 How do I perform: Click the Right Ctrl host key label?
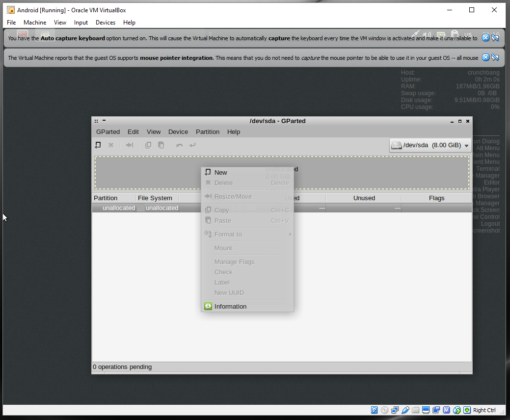(x=484, y=410)
